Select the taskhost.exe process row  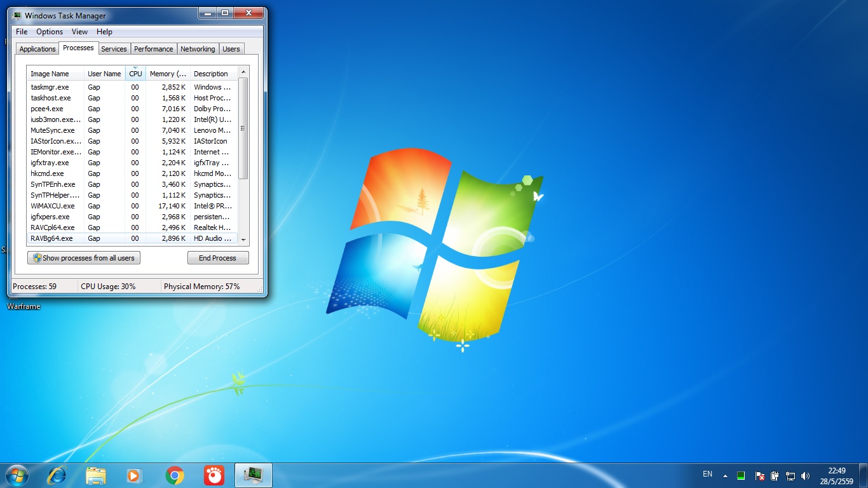[x=132, y=98]
